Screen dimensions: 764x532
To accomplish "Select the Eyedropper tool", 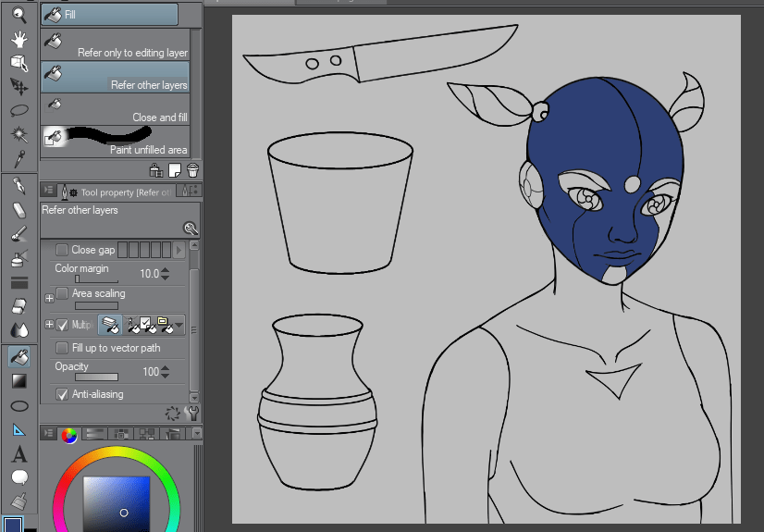I will point(19,158).
